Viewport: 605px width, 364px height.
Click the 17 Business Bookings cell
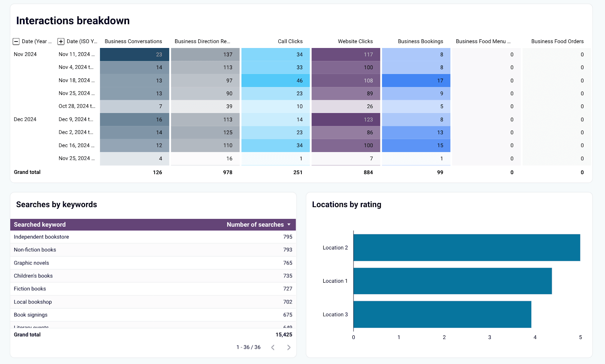point(416,81)
